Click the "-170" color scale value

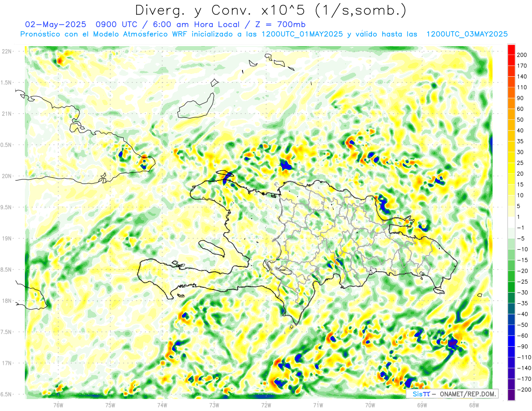(524, 379)
